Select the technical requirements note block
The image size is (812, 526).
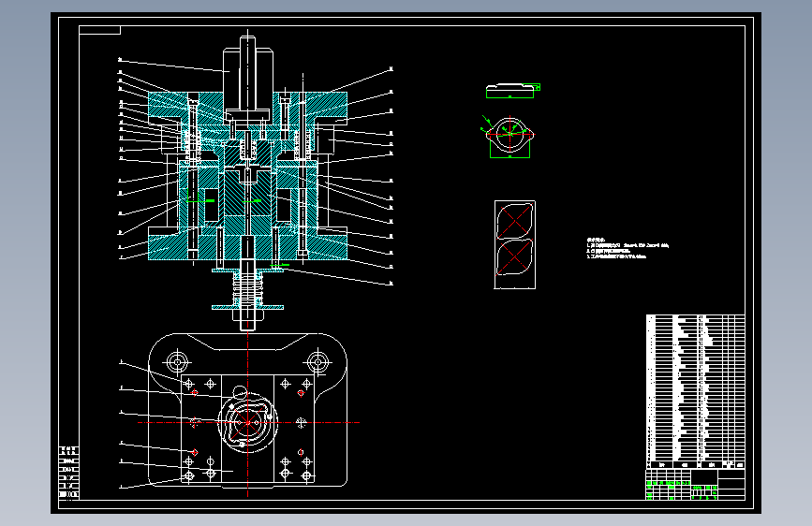click(x=627, y=248)
